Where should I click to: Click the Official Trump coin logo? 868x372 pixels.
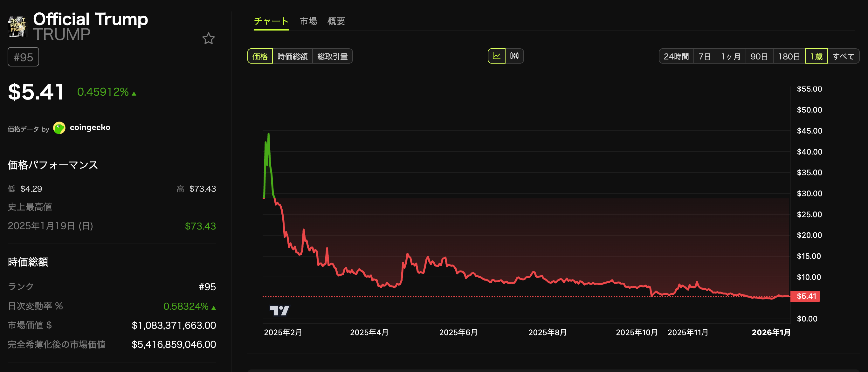pos(17,27)
